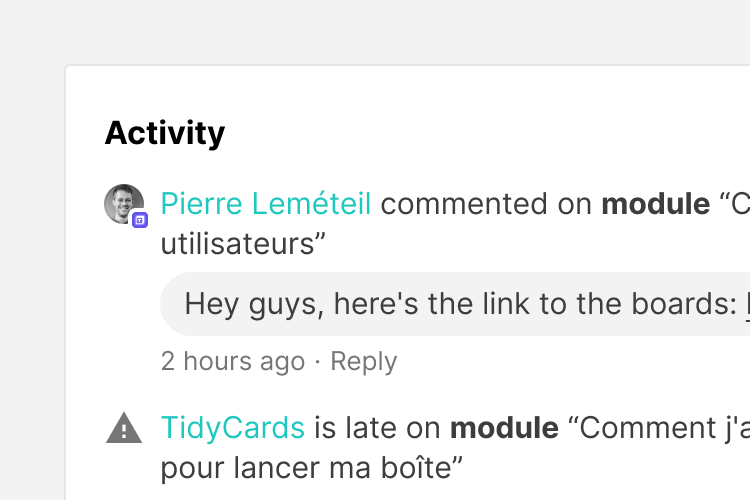Click the "2 hours ago" timestamp
This screenshot has width=750, height=500.
click(232, 361)
